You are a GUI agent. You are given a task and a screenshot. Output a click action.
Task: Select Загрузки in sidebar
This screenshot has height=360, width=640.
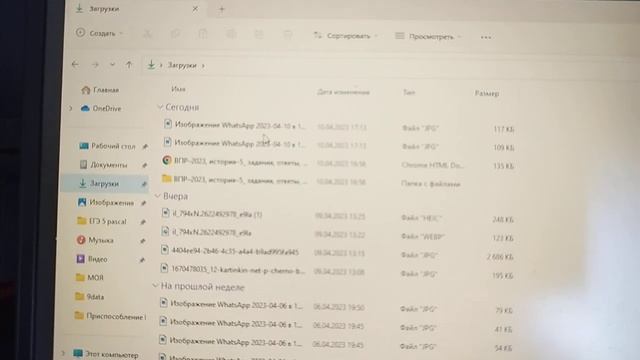coord(104,184)
